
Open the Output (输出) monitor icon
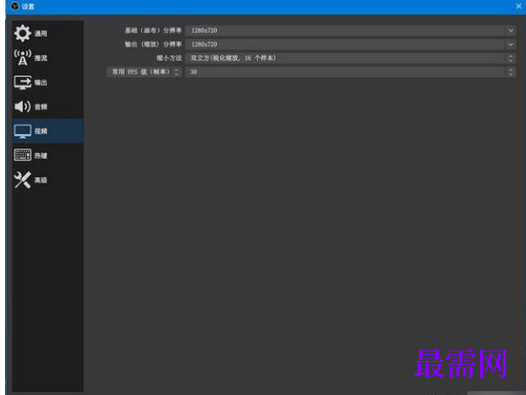click(x=22, y=82)
